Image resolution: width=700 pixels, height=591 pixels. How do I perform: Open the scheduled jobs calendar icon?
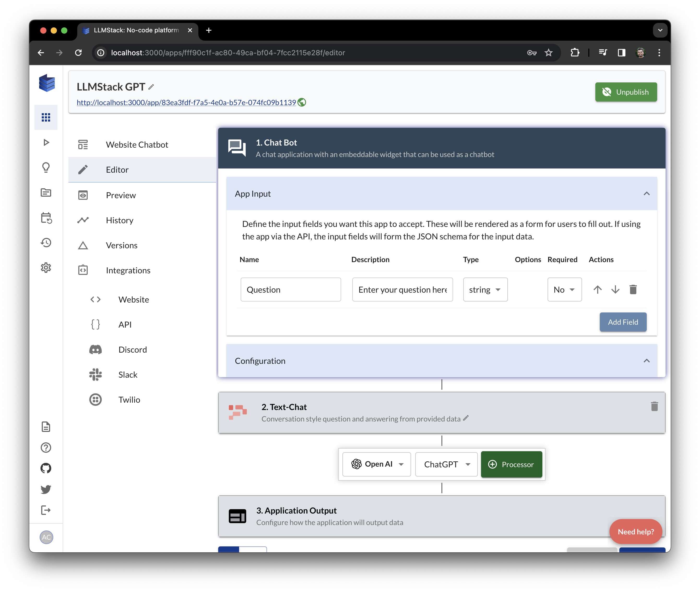click(x=46, y=218)
